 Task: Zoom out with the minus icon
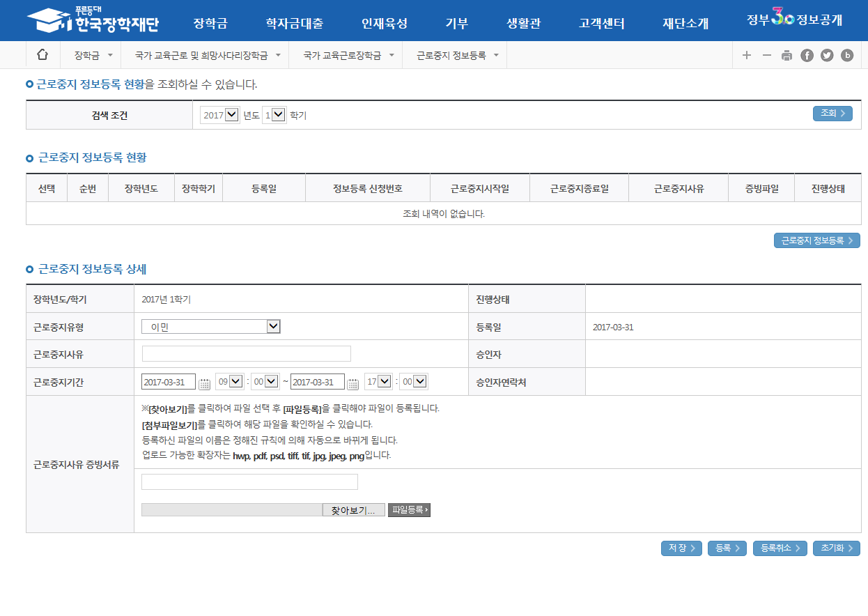point(767,56)
